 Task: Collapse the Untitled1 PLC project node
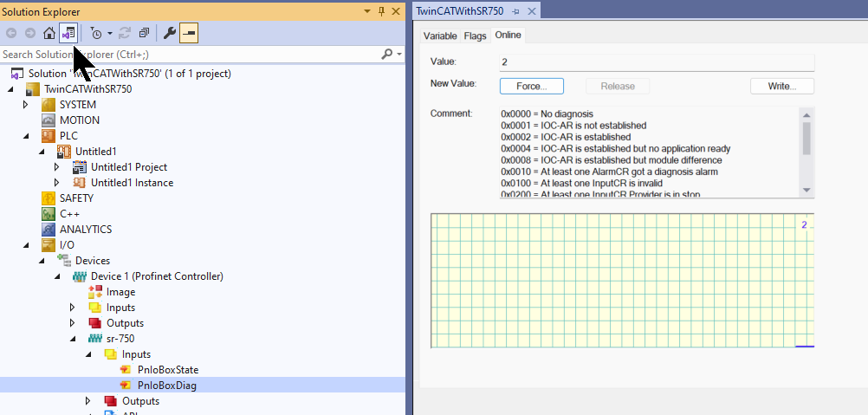(x=42, y=152)
